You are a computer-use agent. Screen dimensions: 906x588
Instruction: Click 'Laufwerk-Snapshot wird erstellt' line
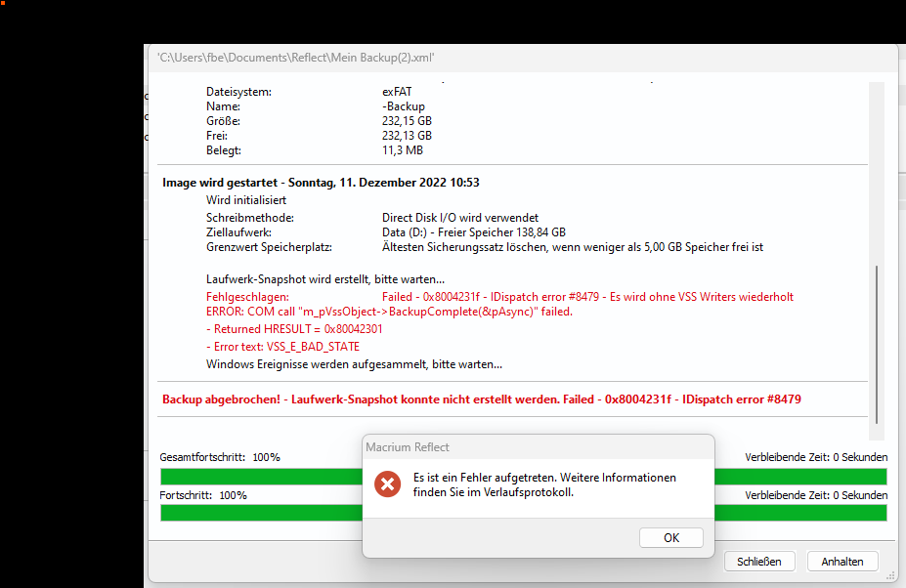click(x=325, y=279)
